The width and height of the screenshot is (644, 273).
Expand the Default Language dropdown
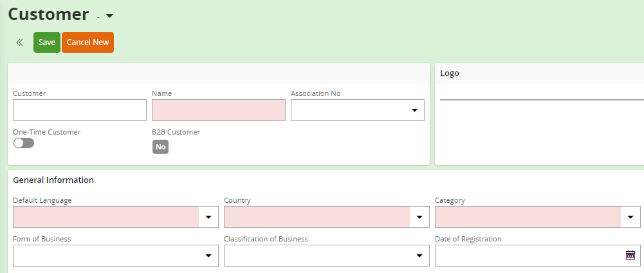tap(208, 218)
